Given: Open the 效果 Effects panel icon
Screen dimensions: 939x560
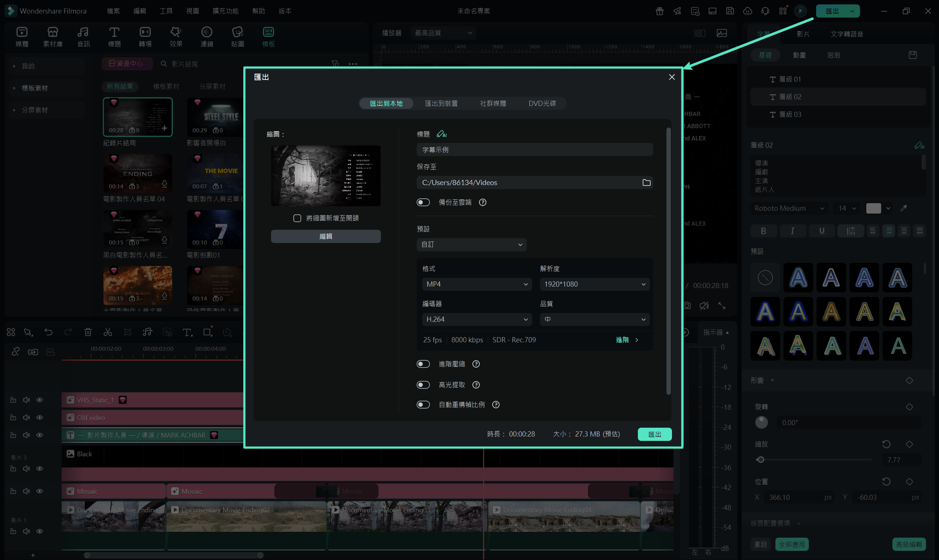Looking at the screenshot, I should [x=176, y=37].
